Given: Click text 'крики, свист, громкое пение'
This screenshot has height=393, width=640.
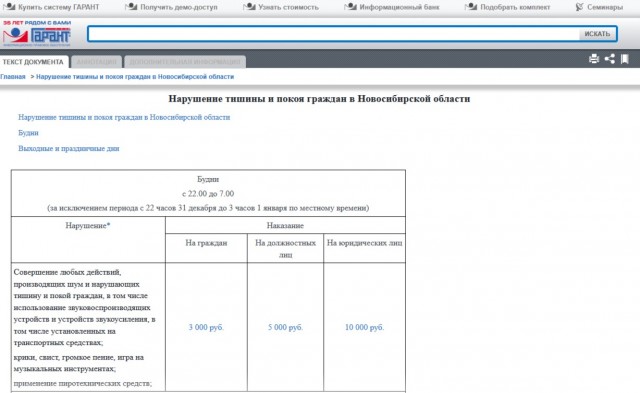Looking at the screenshot, I should (64, 357).
